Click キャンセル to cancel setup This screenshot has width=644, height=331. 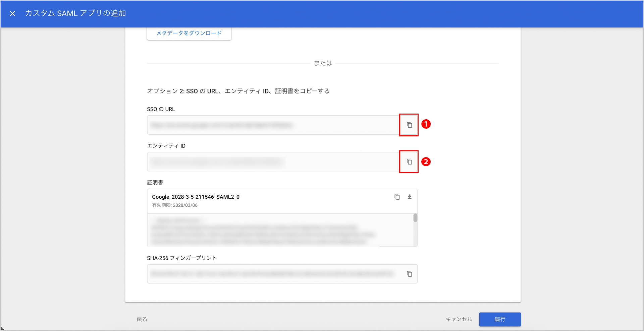click(x=459, y=319)
